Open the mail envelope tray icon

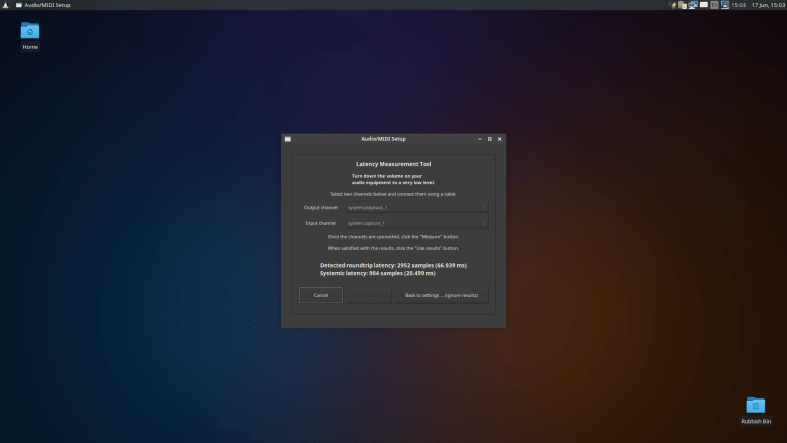point(704,5)
